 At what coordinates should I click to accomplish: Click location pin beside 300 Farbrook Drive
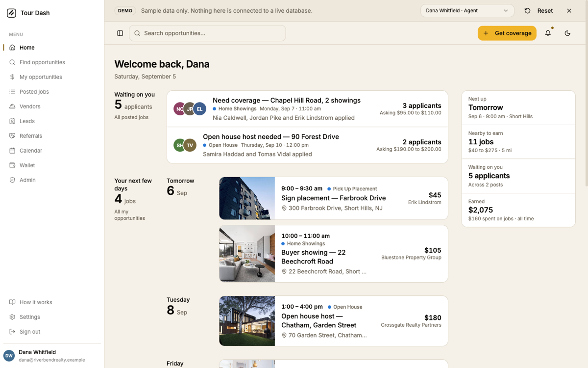[x=284, y=208]
